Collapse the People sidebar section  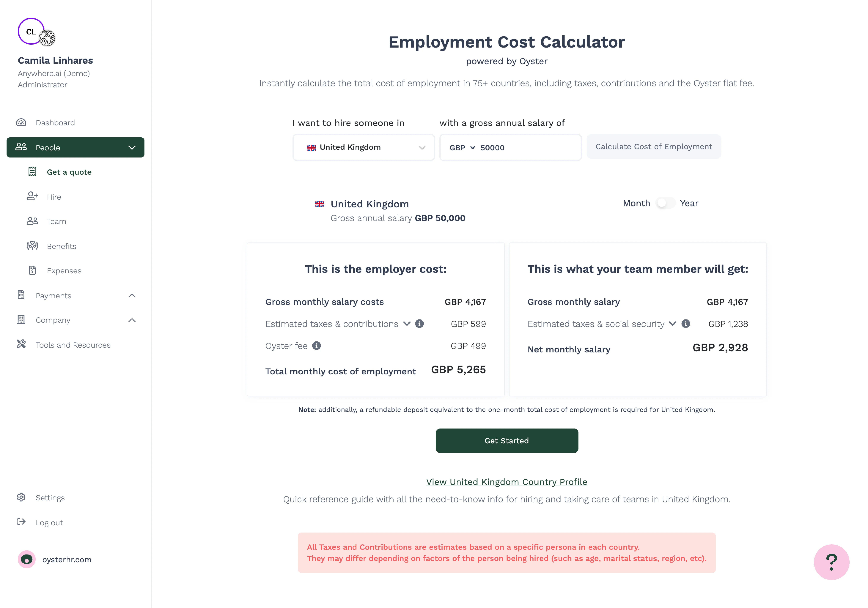pos(132,147)
